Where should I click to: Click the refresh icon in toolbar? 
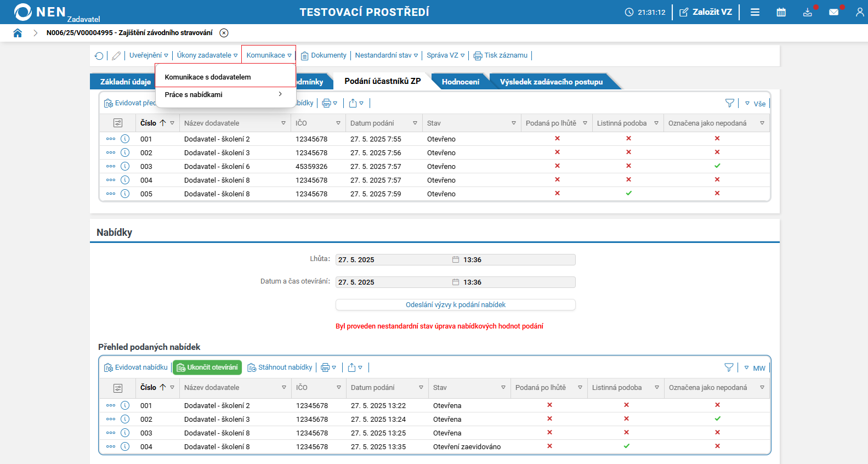[x=99, y=56]
